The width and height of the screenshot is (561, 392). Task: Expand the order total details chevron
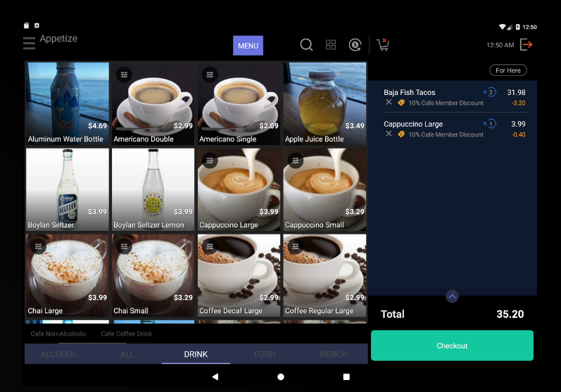(x=452, y=296)
